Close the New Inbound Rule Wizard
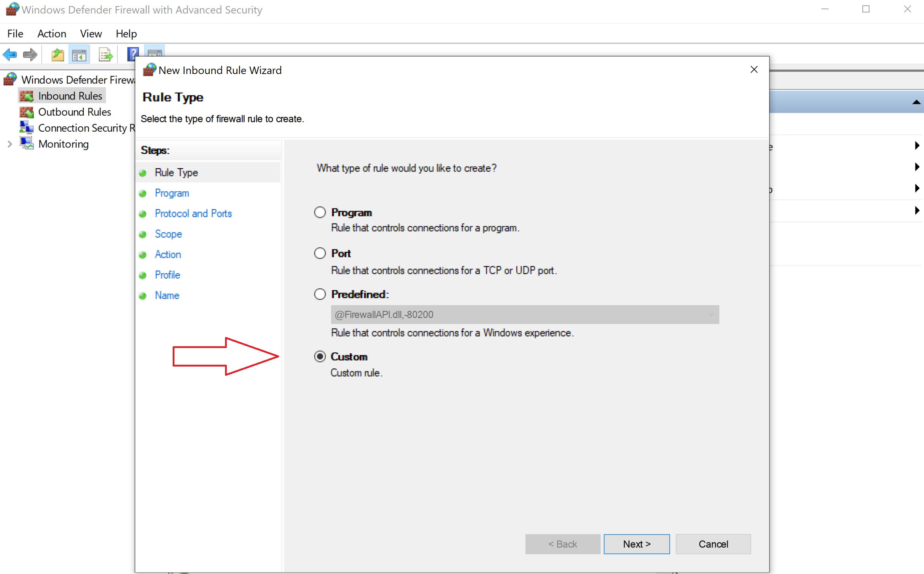924x574 pixels. tap(754, 69)
